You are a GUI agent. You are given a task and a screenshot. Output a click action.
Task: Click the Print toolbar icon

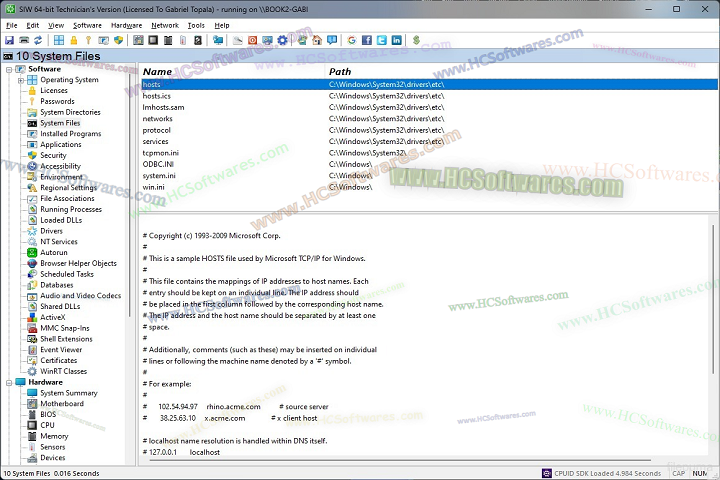(24, 40)
